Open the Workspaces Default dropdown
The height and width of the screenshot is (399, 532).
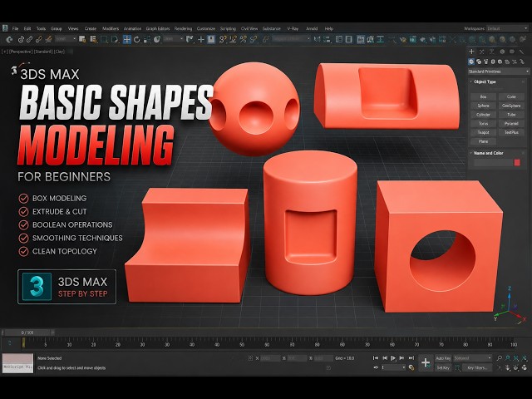(x=507, y=28)
